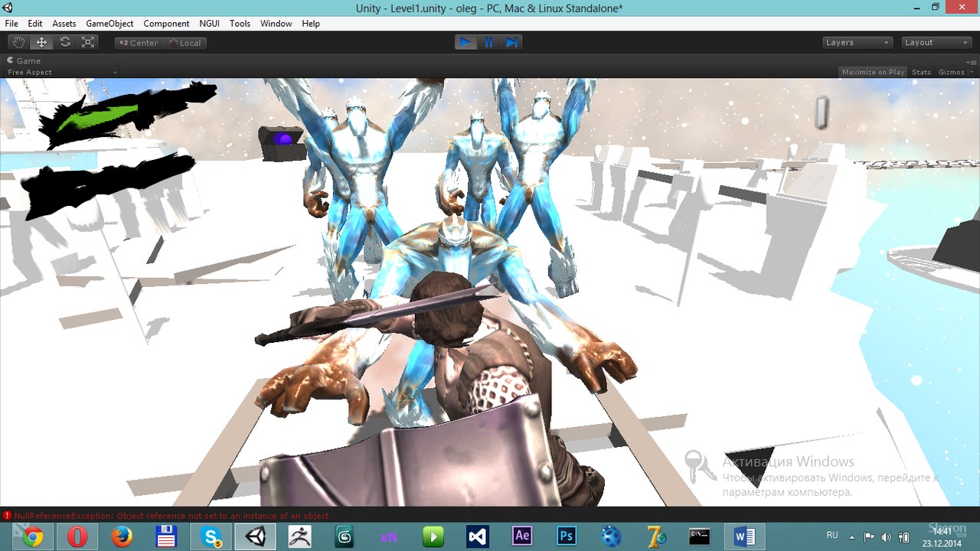Click the floppy disk icon in taskbar
Viewport: 980px width, 551px height.
click(x=166, y=537)
